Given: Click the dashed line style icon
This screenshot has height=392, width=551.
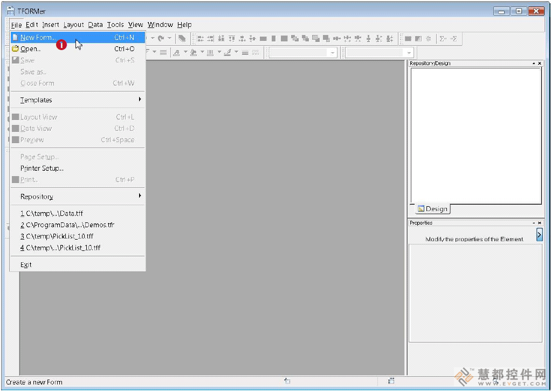Looking at the screenshot, I should [256, 53].
